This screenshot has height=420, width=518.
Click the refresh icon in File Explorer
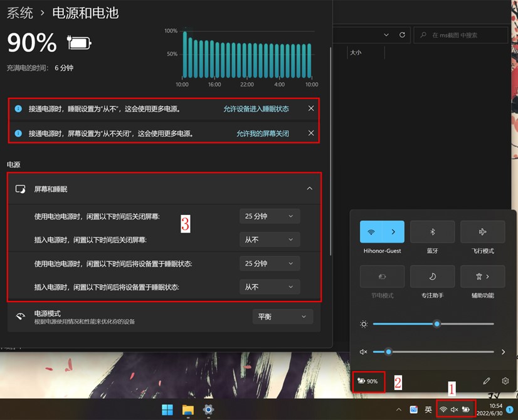click(x=402, y=35)
